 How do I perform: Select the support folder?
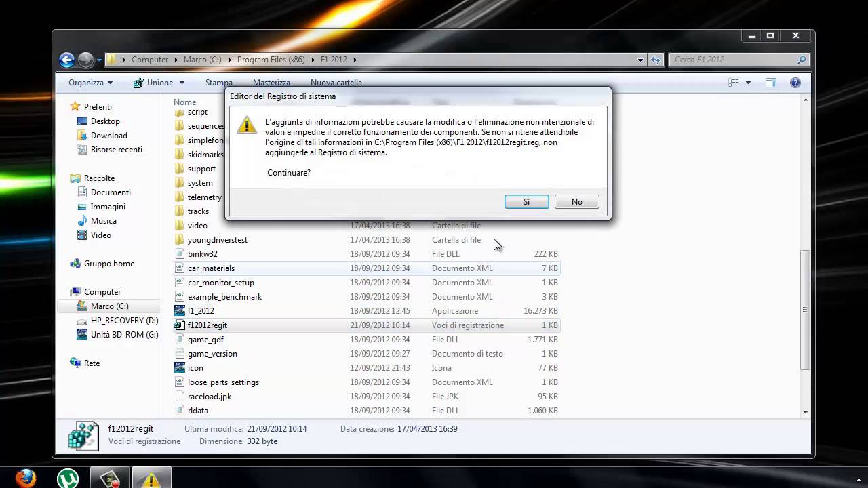(201, 169)
